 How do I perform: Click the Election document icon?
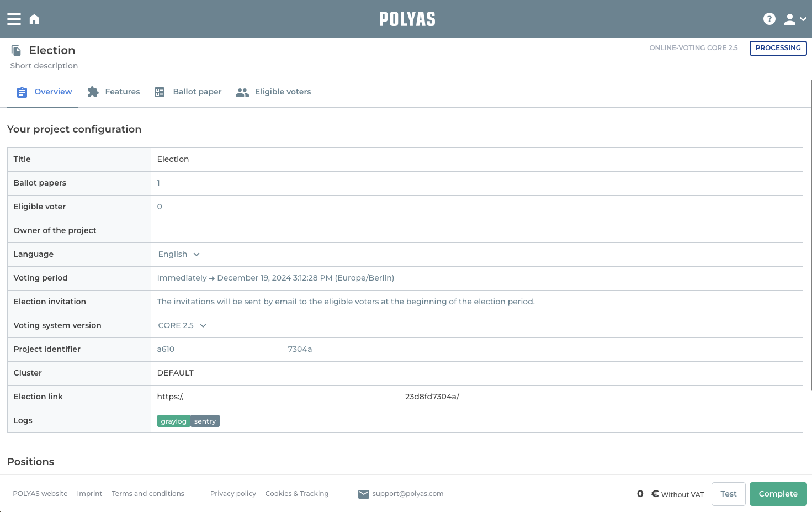(17, 51)
